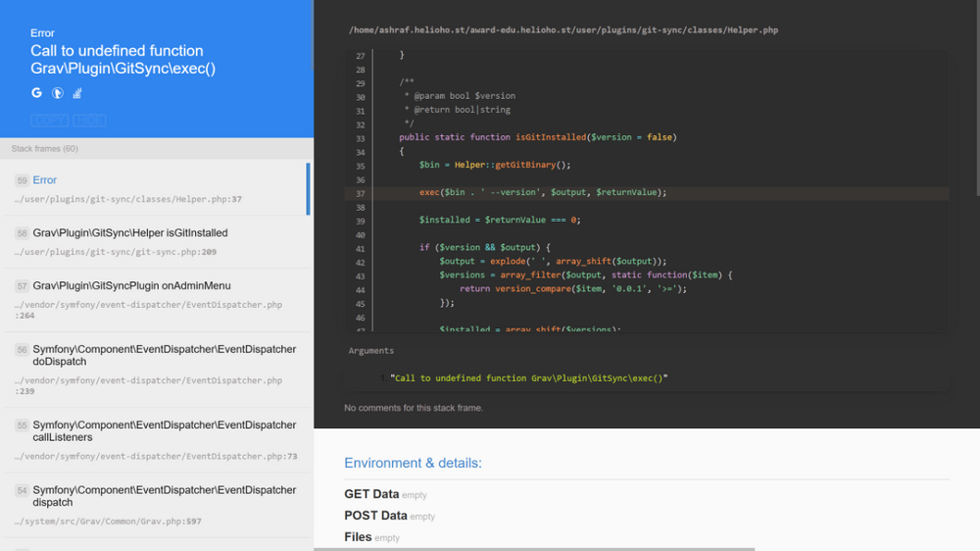Search the error on Stack Overflow
The height and width of the screenshot is (551, 980).
point(77,93)
